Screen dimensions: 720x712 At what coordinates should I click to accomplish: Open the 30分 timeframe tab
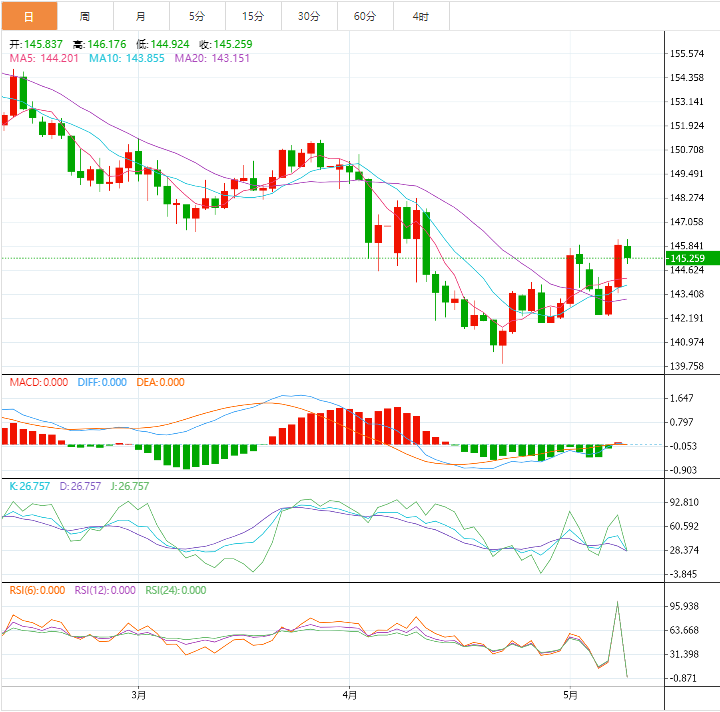coord(309,17)
